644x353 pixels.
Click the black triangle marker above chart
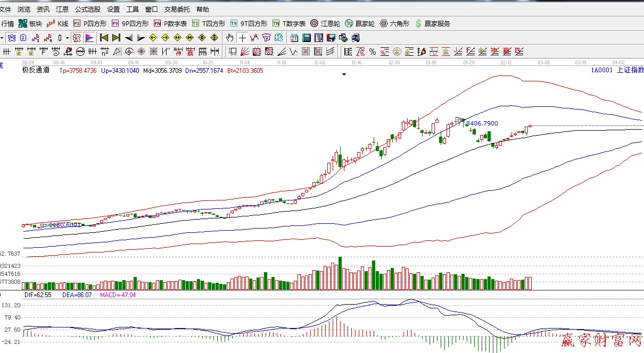tap(344, 75)
